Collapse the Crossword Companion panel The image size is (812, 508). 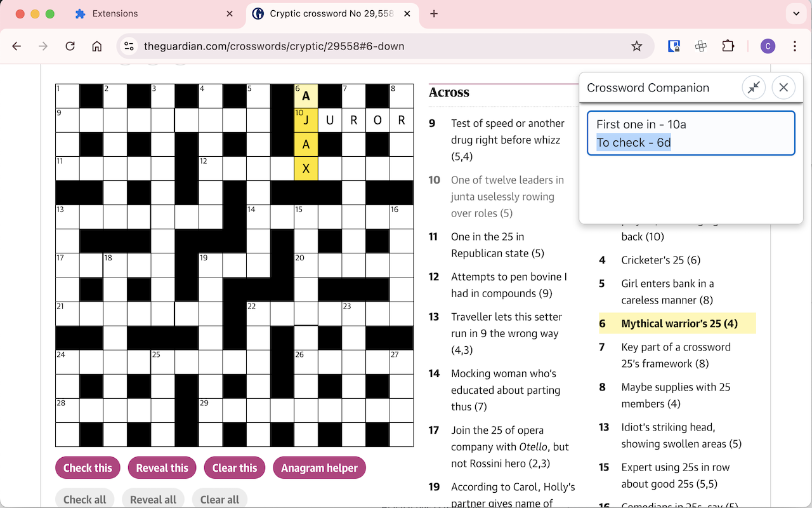[x=754, y=88]
